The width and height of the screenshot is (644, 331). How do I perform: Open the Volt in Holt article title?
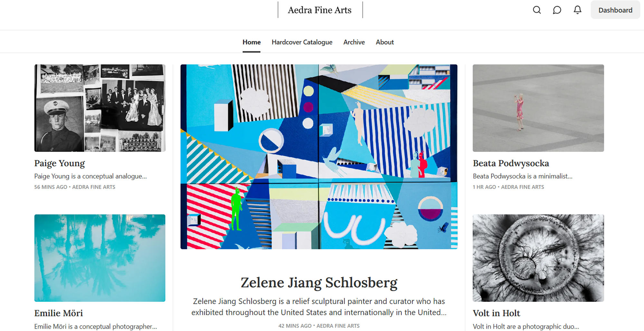pos(496,313)
